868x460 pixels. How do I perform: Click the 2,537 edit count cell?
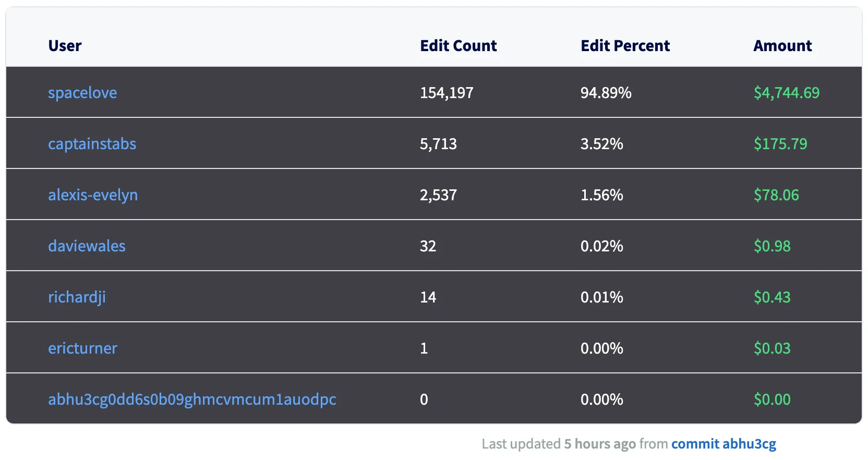[x=438, y=195]
